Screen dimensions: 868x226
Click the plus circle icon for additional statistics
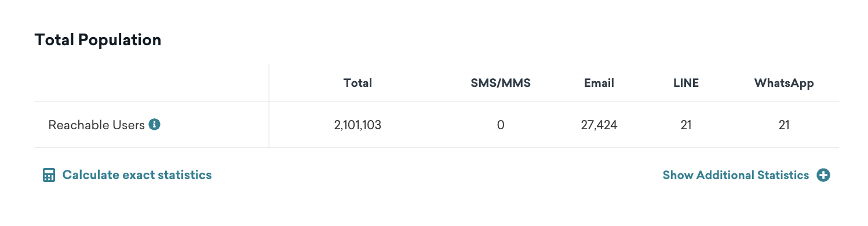coord(823,175)
